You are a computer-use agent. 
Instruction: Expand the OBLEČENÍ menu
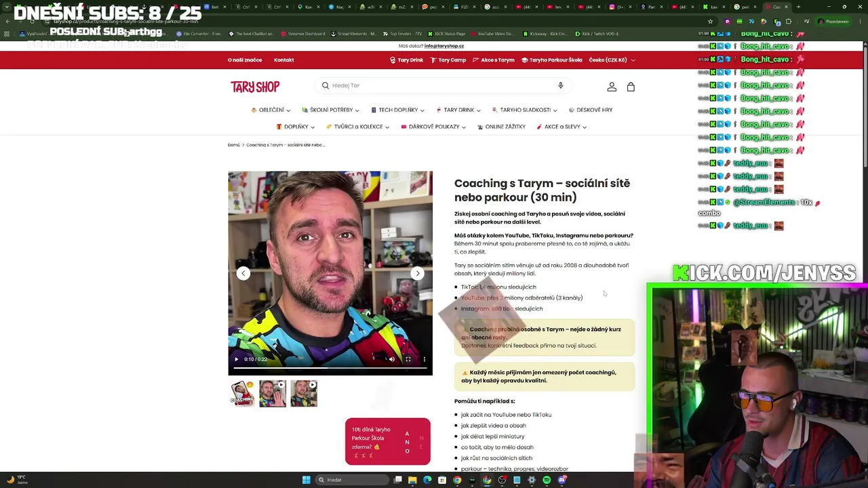click(271, 110)
